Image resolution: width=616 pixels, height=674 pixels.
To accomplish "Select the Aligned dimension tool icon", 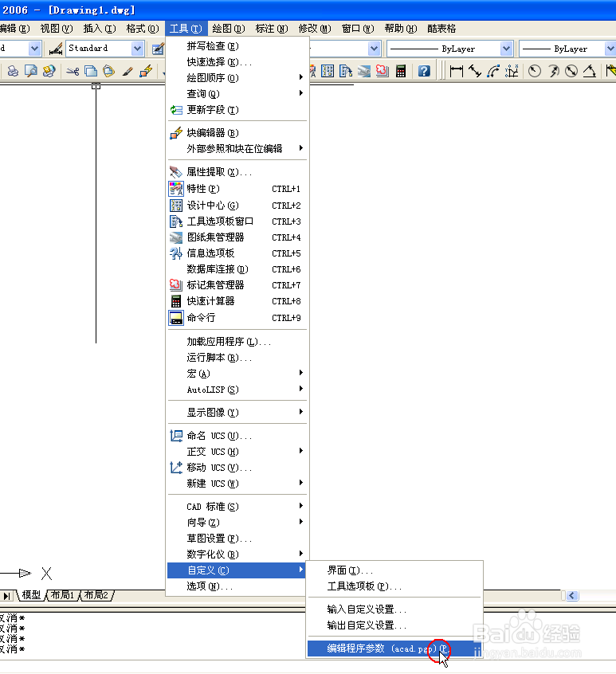I will coord(475,71).
